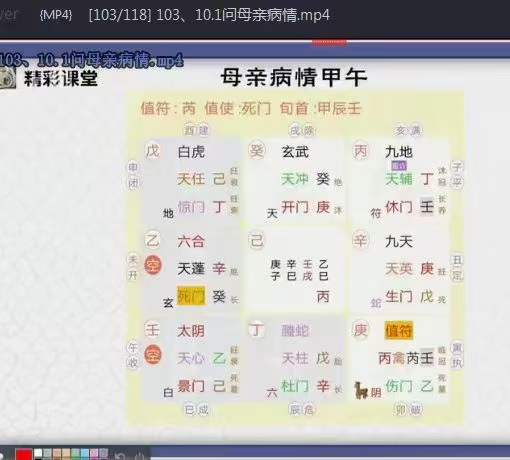This screenshot has width=510, height=460.
Task: Click the 休门 gate
Action: [399, 207]
